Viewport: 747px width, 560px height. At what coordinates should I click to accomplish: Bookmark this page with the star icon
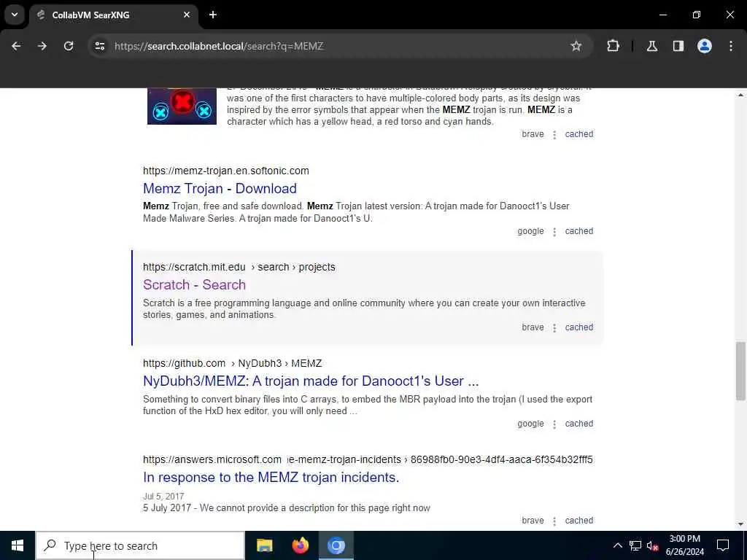pyautogui.click(x=576, y=46)
